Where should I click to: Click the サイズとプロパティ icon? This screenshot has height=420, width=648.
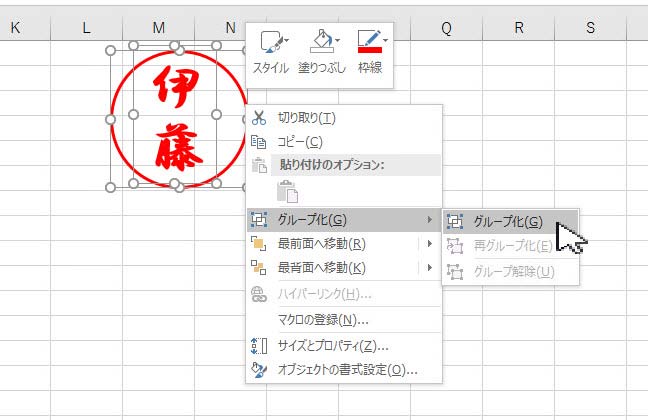click(x=259, y=346)
